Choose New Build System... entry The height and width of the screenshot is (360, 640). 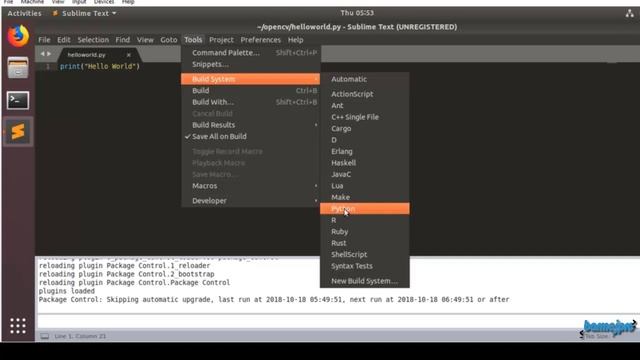pyautogui.click(x=364, y=281)
